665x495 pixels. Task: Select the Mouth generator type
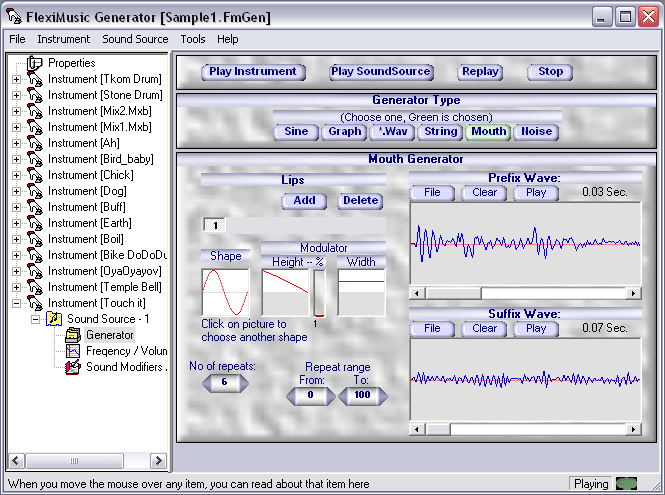pos(488,131)
